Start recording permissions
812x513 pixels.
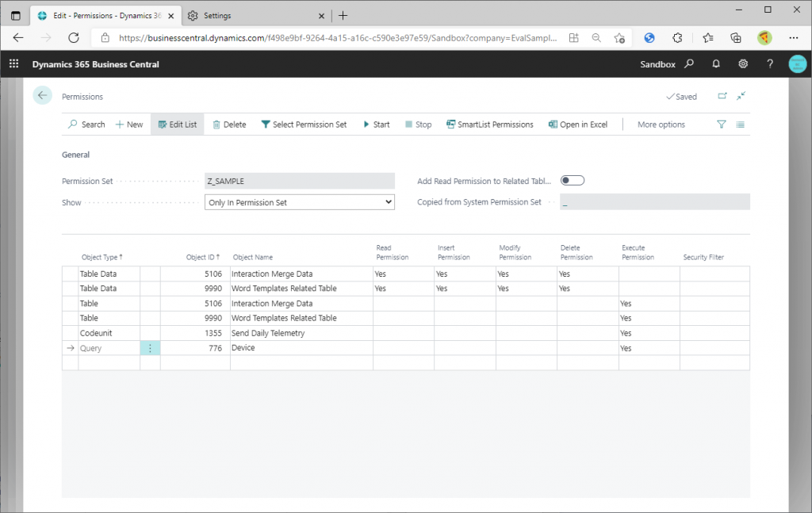click(x=377, y=124)
